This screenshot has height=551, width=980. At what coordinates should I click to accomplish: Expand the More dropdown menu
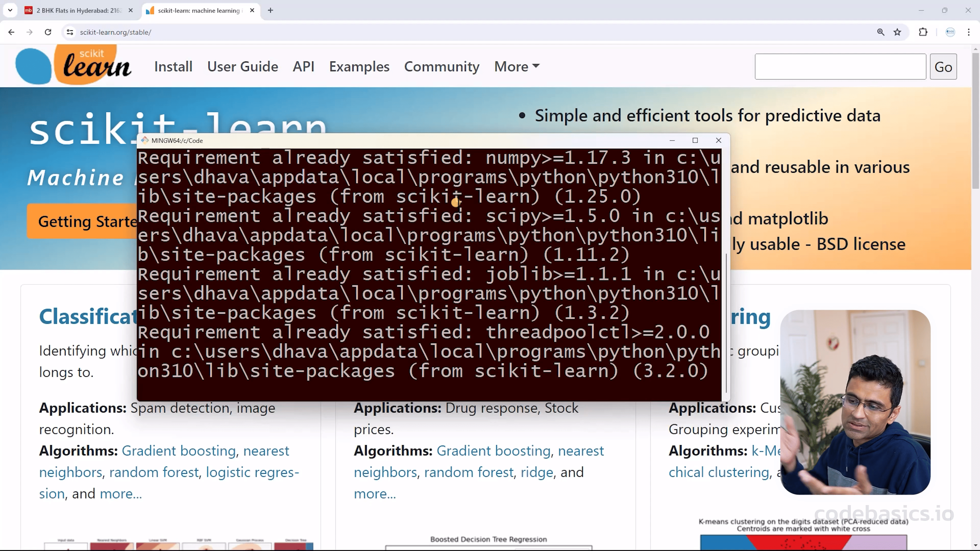coord(516,67)
